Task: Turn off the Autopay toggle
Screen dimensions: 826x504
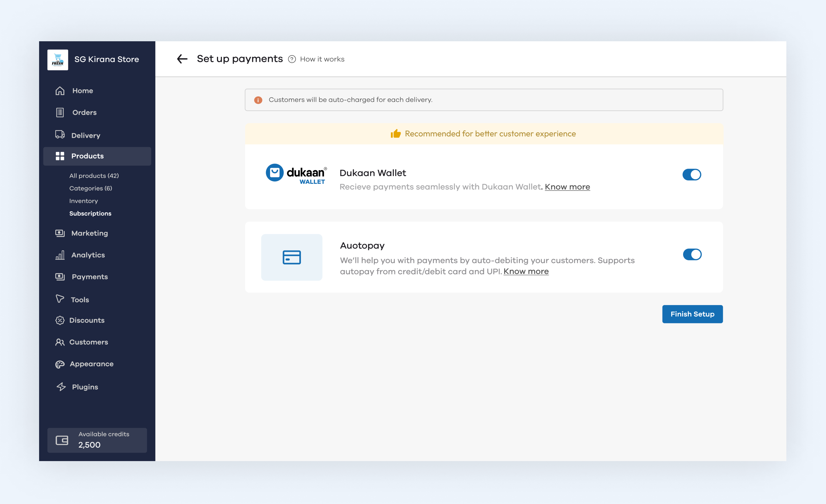Action: coord(692,254)
